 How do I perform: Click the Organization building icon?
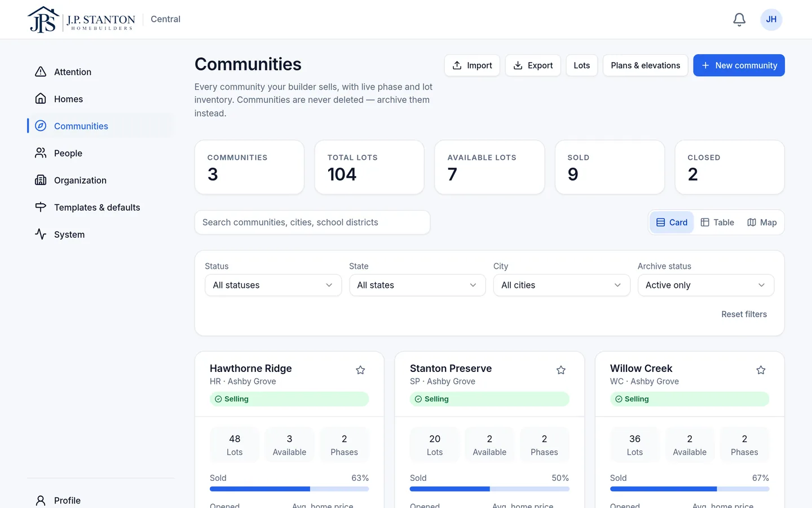pos(41,180)
